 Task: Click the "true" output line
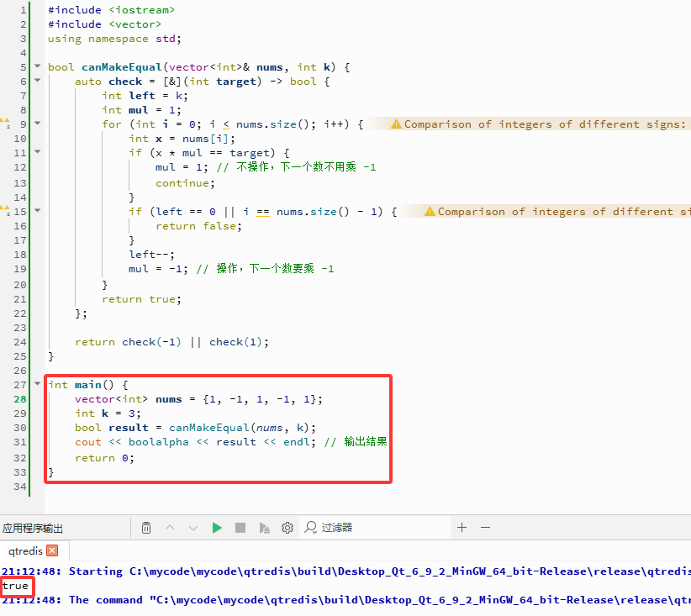pos(15,586)
